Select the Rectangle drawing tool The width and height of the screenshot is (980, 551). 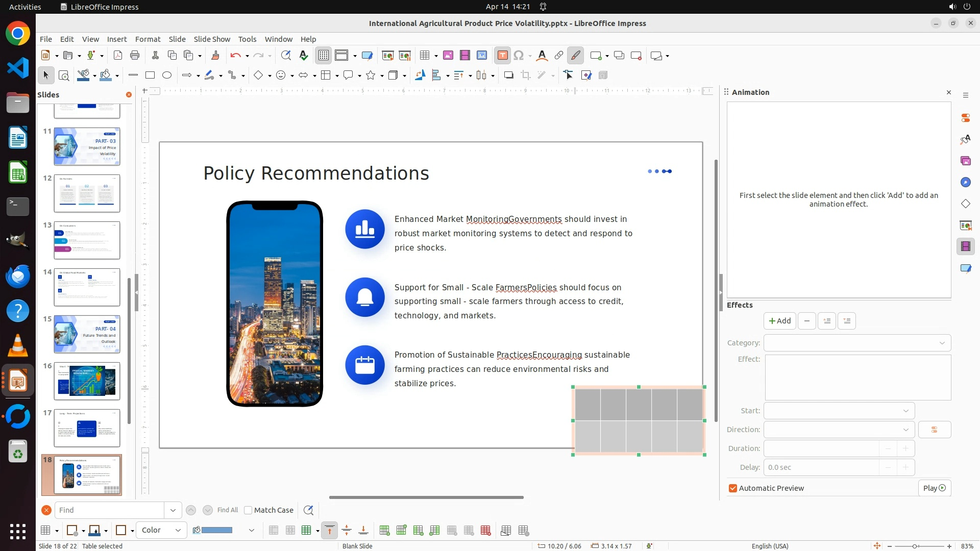click(x=150, y=76)
